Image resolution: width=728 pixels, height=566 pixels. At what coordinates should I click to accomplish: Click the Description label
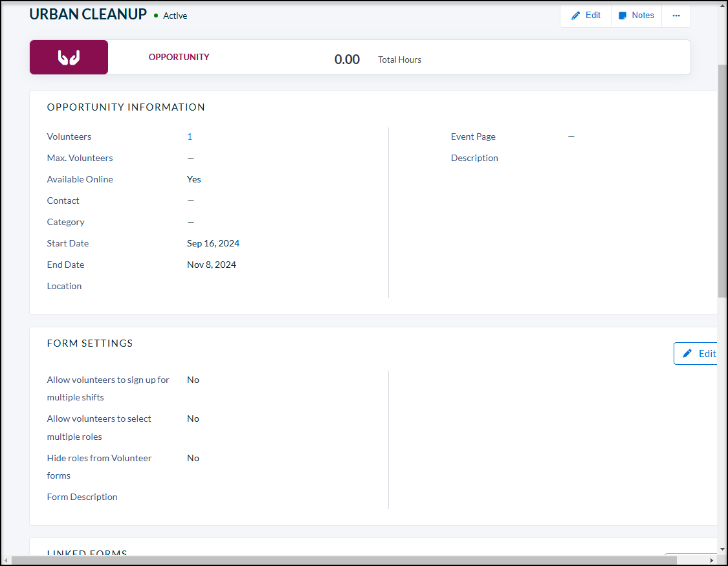pyautogui.click(x=474, y=158)
